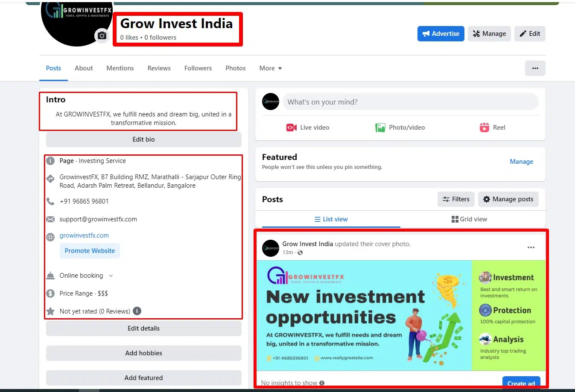Open the Reviews tab

point(159,68)
